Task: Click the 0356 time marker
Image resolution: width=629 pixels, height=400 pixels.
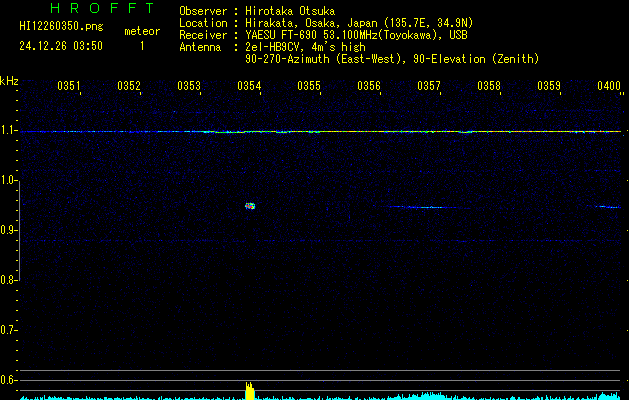Action: 369,86
